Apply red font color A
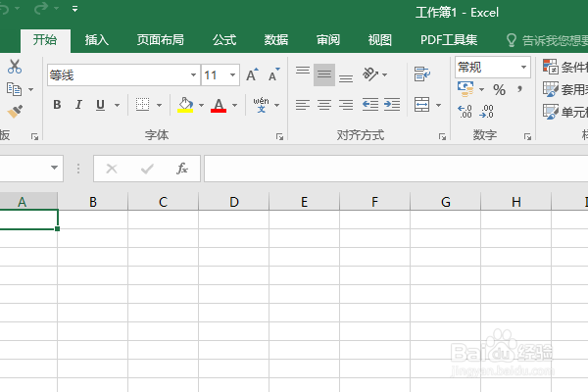588x392 pixels. 219,105
